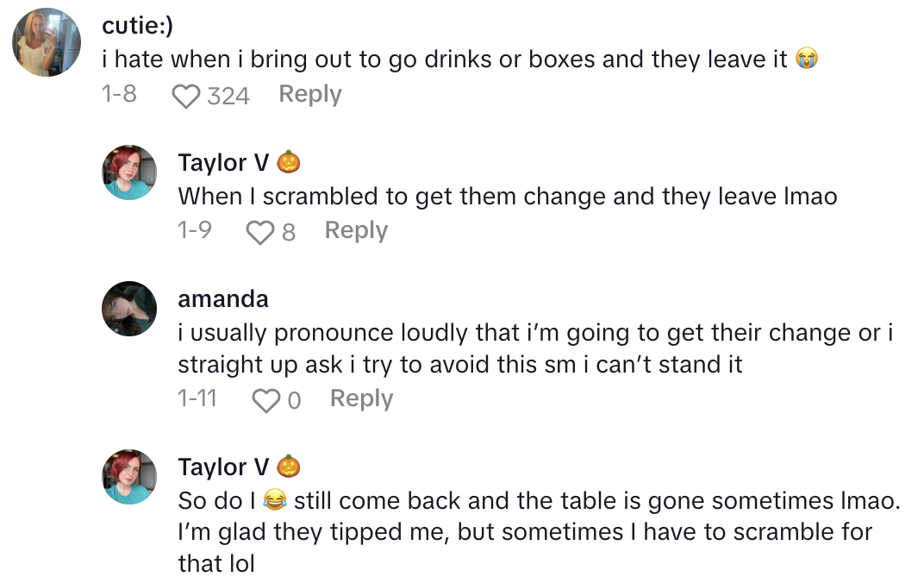Open the amanda username link
The height and width of the screenshot is (583, 924).
222,299
